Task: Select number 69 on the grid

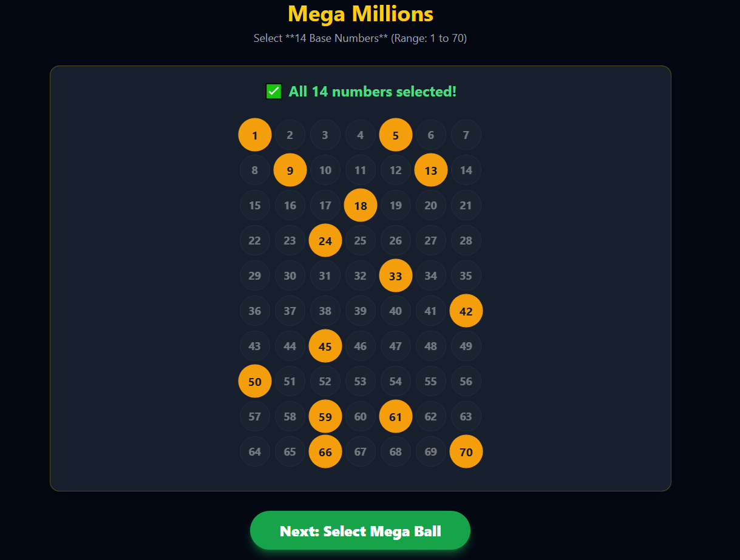Action: (430, 451)
